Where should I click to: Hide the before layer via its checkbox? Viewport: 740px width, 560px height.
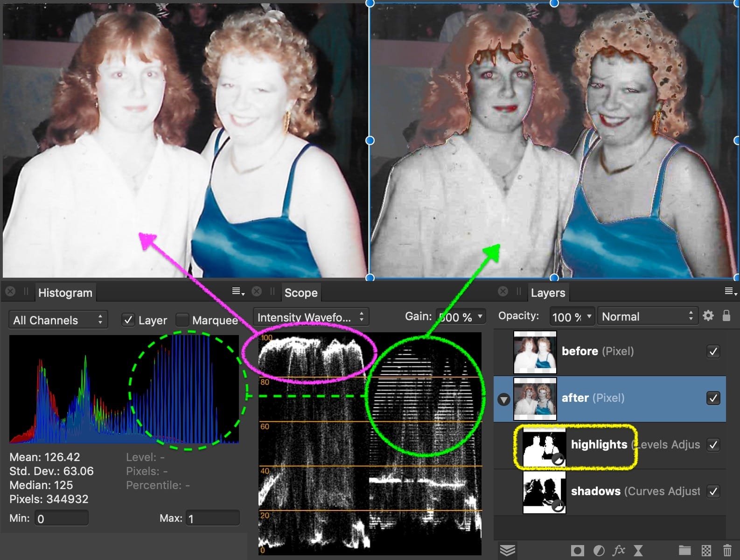tap(713, 351)
